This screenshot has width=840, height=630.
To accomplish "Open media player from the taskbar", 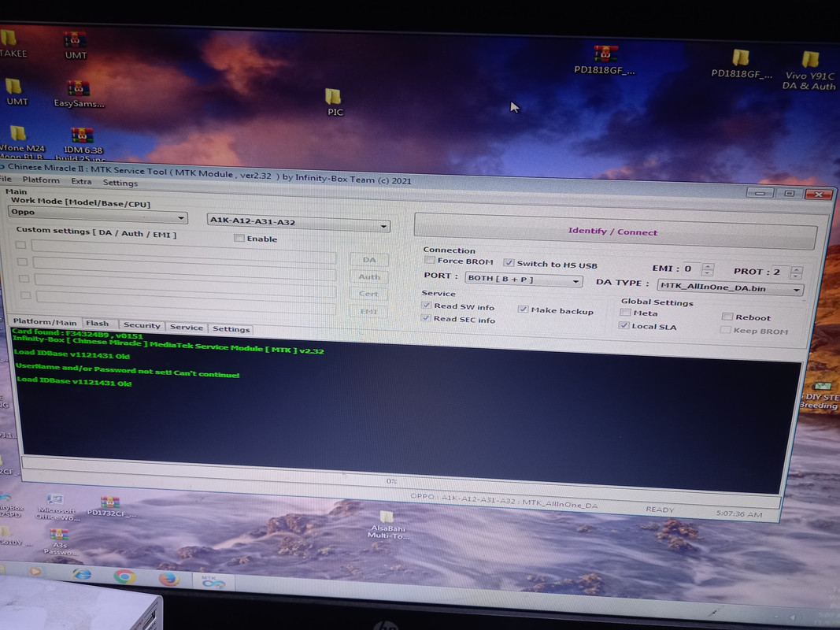I will coord(35,572).
